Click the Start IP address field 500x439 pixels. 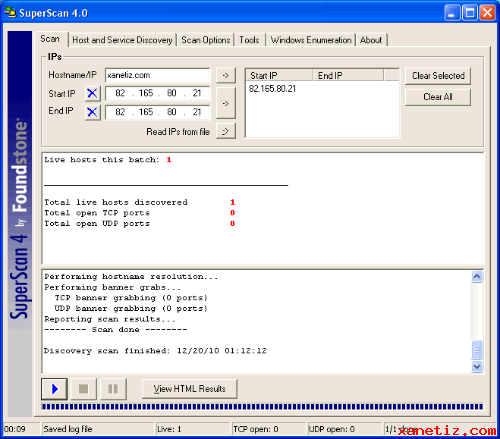point(158,93)
